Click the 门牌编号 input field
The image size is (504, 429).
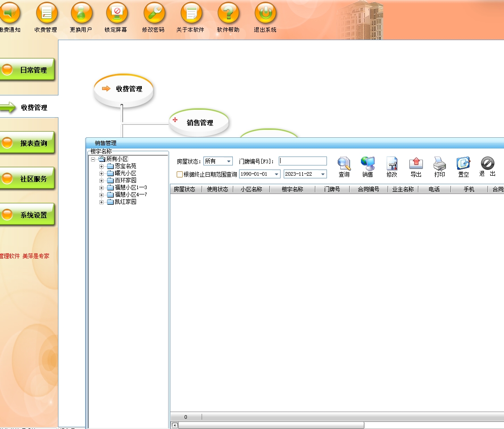303,161
